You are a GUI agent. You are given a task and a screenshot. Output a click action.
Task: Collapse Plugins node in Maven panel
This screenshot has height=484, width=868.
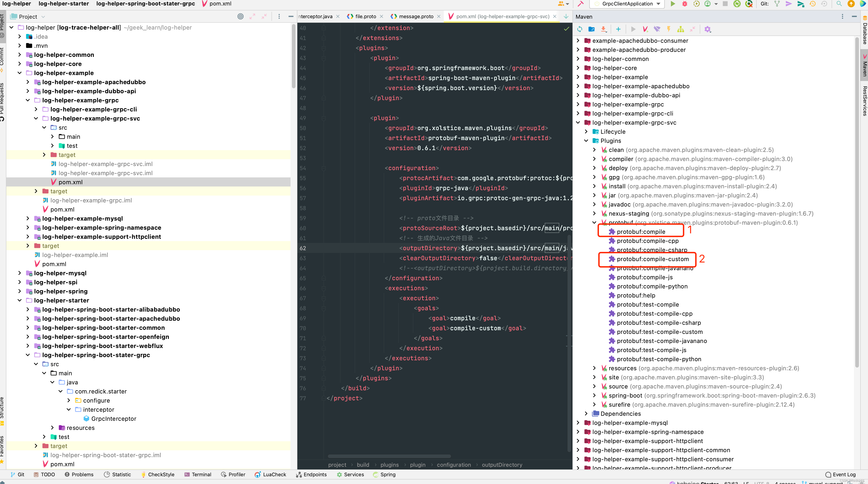point(586,141)
